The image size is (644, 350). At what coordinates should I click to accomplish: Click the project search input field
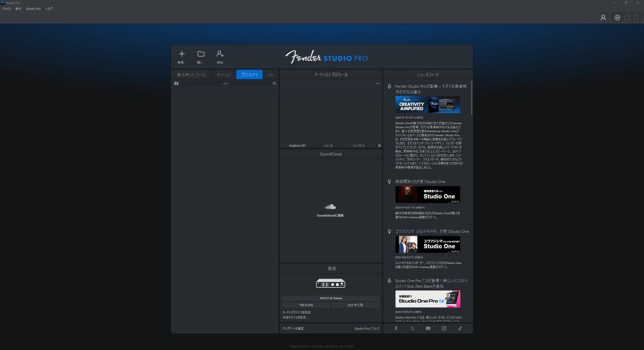tap(225, 83)
